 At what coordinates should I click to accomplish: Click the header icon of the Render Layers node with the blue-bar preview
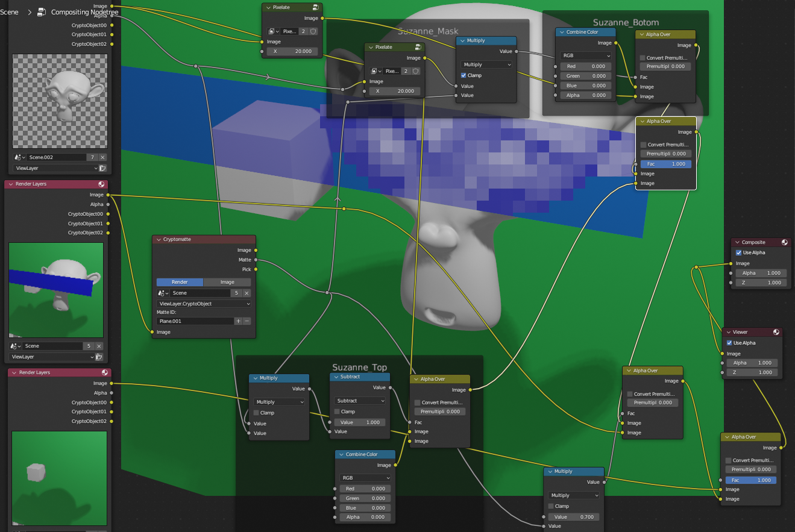click(x=101, y=184)
